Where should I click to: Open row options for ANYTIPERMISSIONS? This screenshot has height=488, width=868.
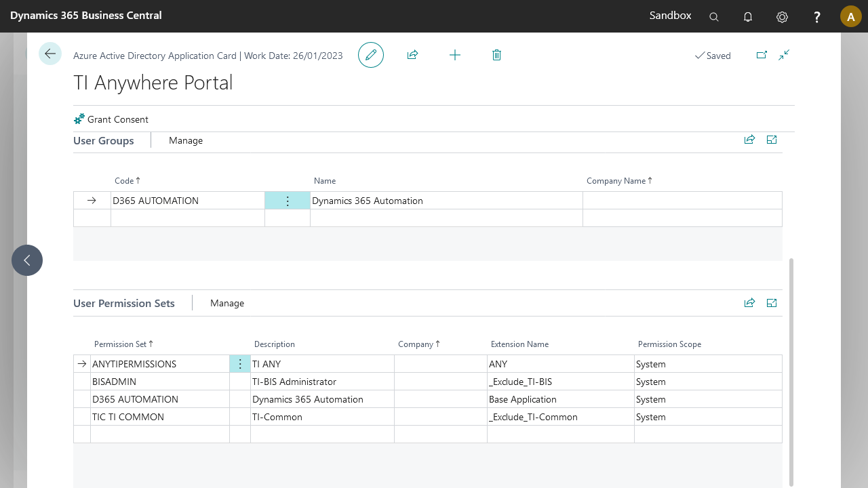pyautogui.click(x=240, y=364)
